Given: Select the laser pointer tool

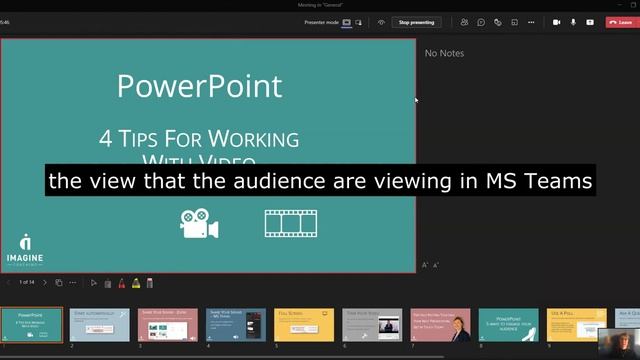Looking at the screenshot, I should (108, 283).
